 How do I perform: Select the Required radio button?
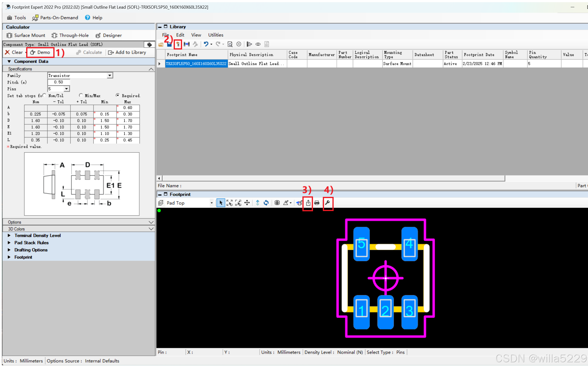118,95
